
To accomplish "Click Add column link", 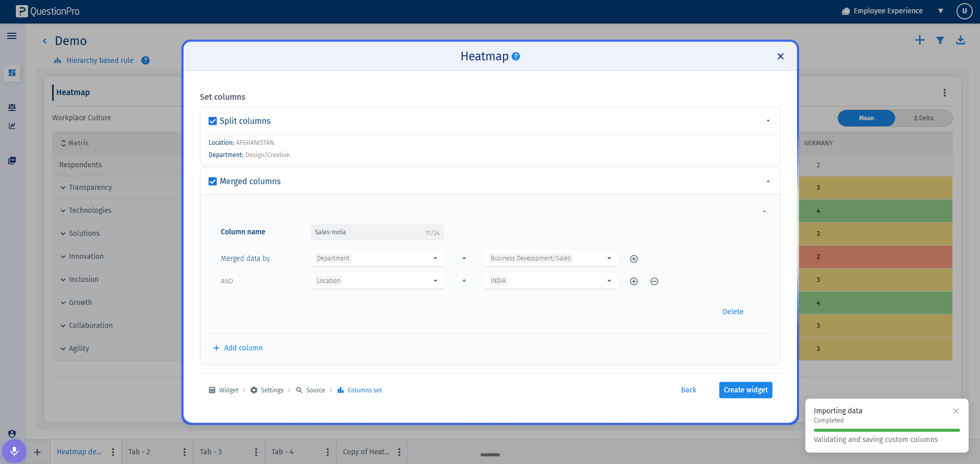I will pos(238,348).
